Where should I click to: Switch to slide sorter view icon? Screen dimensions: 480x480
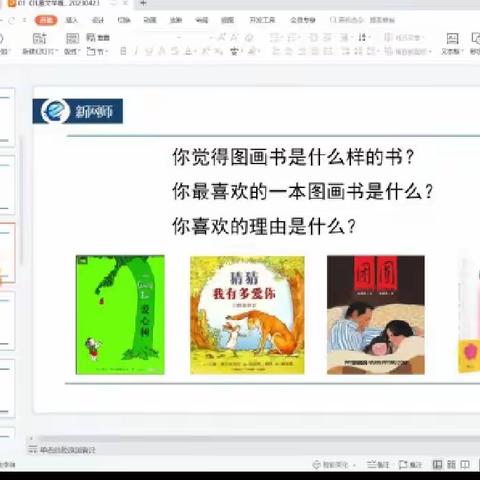tap(451, 464)
